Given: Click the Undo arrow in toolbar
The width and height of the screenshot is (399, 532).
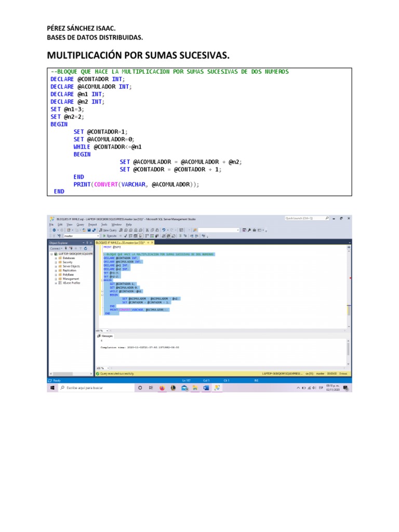Looking at the screenshot, I should click(x=164, y=230).
